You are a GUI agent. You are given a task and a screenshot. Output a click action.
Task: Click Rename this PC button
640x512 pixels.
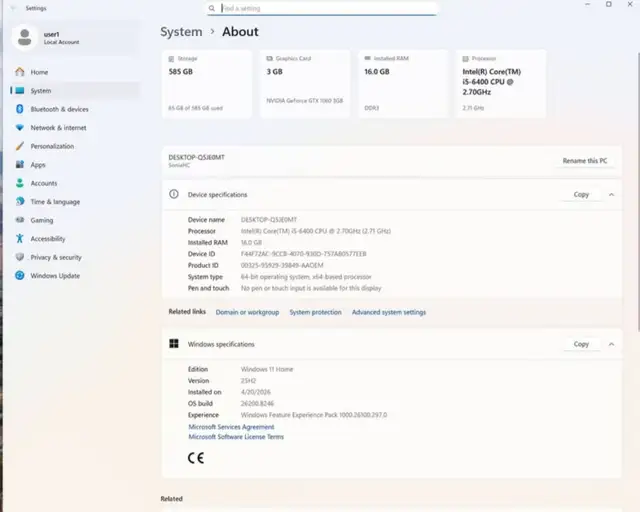(x=585, y=161)
